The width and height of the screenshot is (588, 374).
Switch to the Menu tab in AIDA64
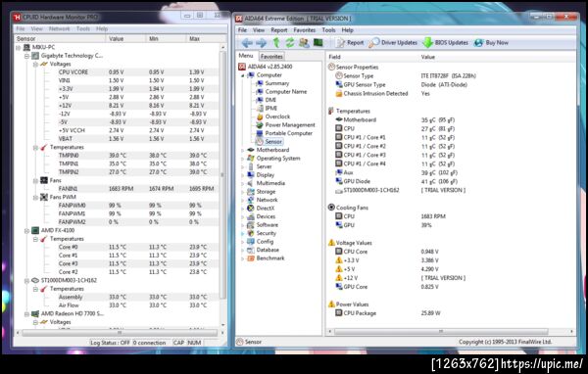246,56
